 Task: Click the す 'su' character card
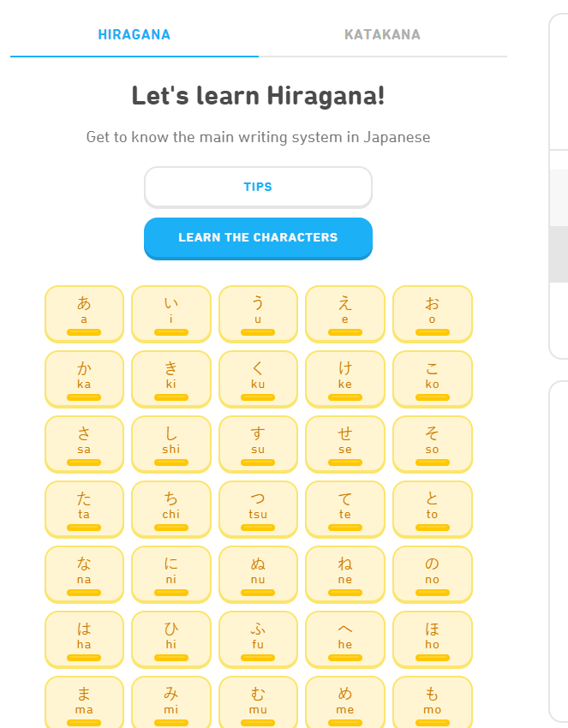[258, 445]
